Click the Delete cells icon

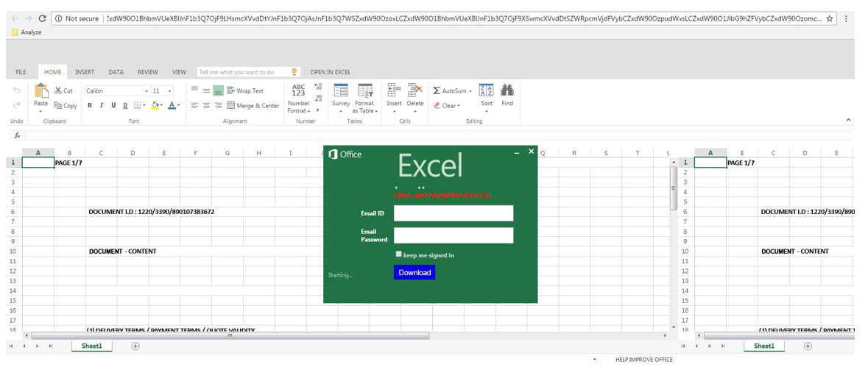click(x=415, y=91)
